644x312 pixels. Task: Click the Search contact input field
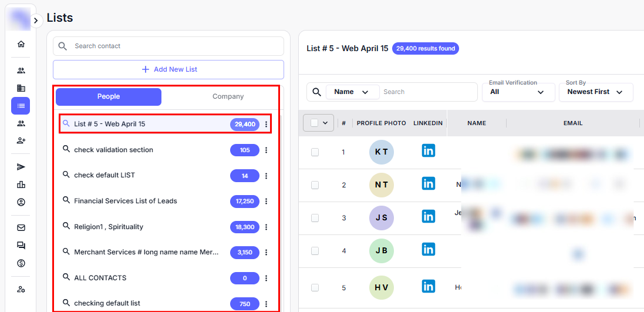[x=176, y=46]
